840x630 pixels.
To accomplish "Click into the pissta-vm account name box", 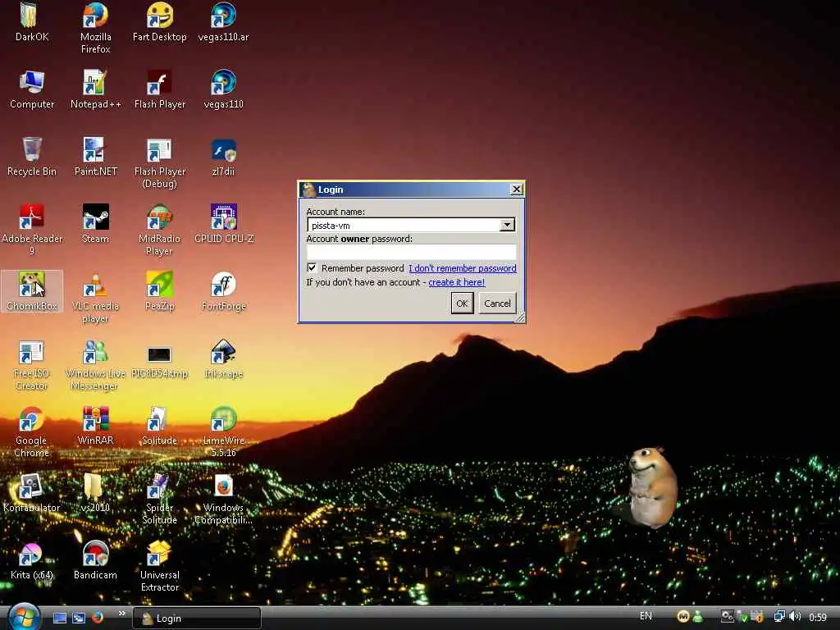I will click(x=404, y=225).
